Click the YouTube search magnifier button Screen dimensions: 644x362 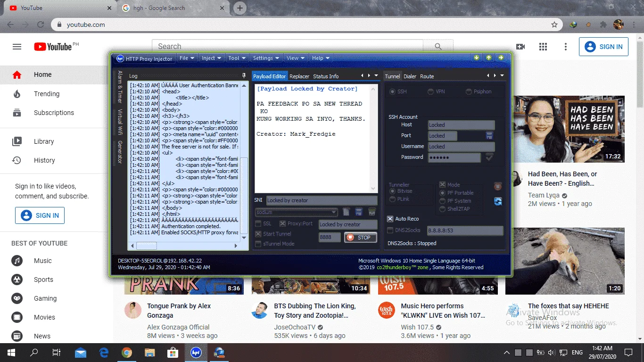pos(438,47)
